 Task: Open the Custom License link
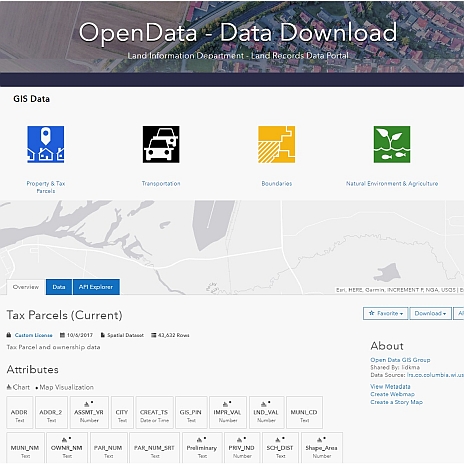33,335
